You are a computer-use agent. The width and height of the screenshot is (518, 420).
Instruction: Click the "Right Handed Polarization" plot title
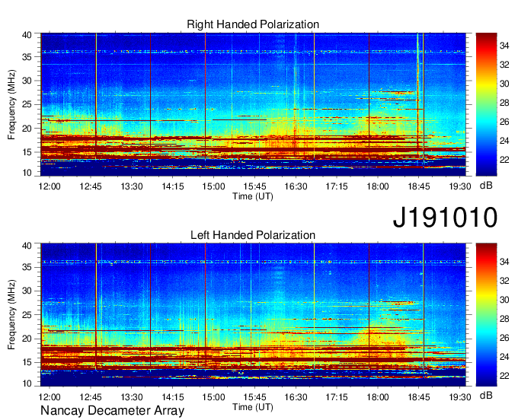coord(253,24)
